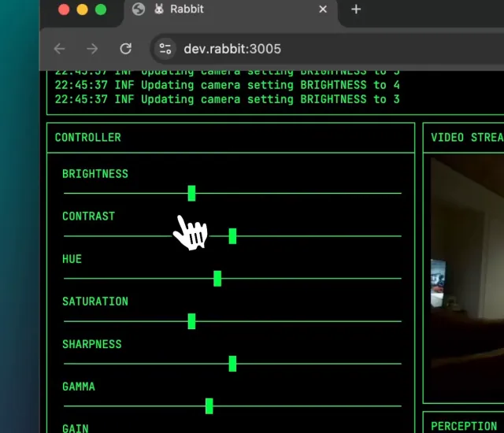Click the last log line 'BRIGHTNESS to 3'
The width and height of the screenshot is (504, 433).
pos(227,99)
